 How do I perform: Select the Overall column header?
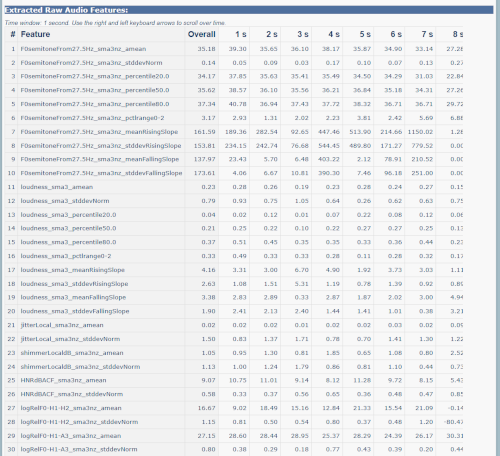coord(202,34)
